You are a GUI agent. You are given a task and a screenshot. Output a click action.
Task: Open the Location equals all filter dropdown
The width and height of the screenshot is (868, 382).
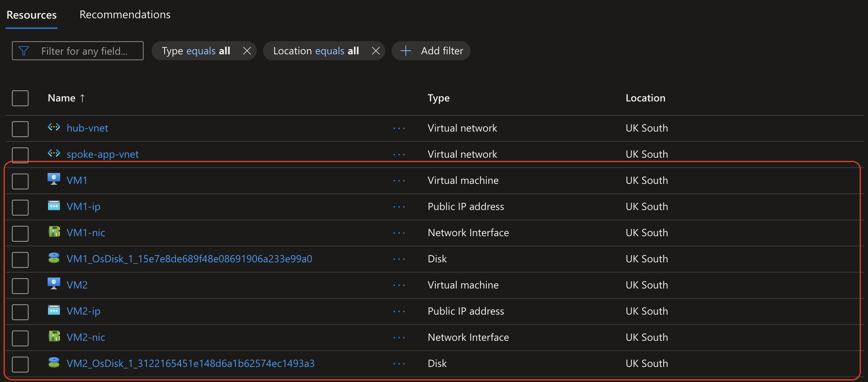(316, 50)
